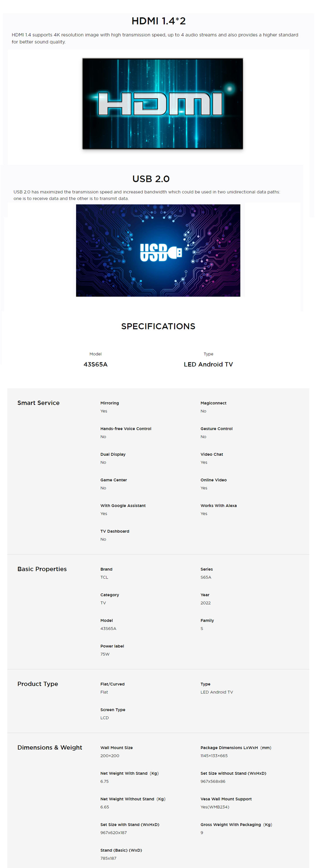
Task: Click the Mirroring spec label
Action: (109, 403)
